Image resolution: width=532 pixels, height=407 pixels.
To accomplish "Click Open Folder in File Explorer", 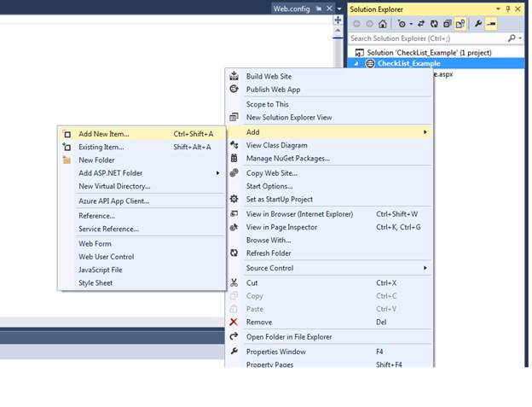I will point(329,337).
